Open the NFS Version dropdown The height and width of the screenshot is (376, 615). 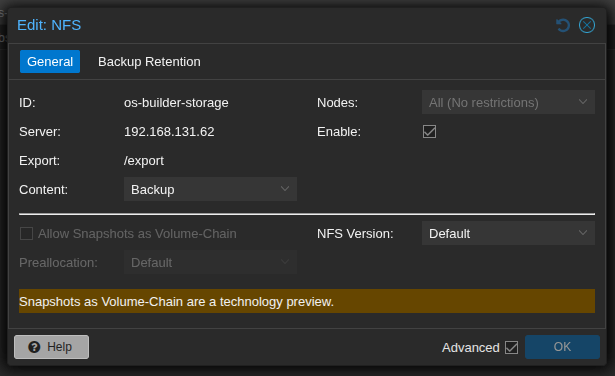508,233
